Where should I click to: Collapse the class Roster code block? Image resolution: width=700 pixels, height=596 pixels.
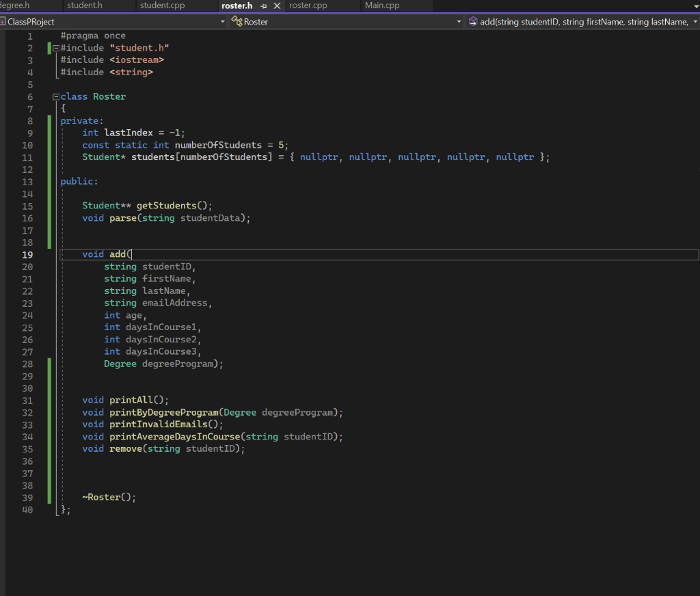pyautogui.click(x=55, y=96)
